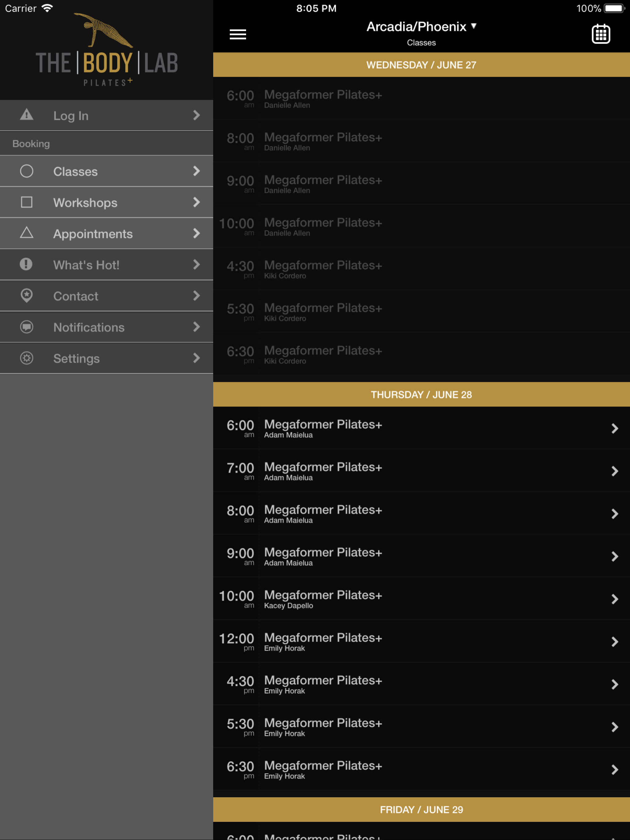The image size is (630, 840).
Task: Expand the Thursday 6:00 am class chevron
Action: coord(614,428)
